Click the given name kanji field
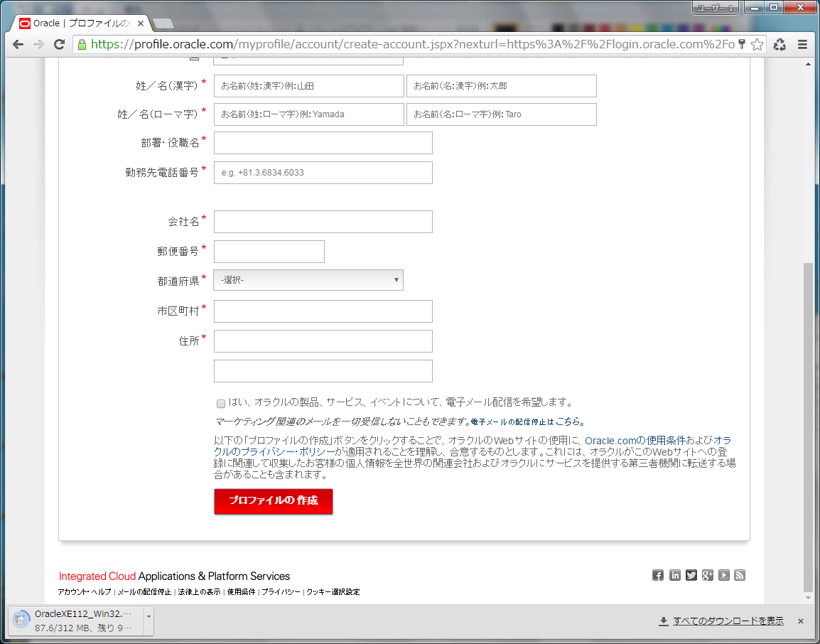Viewport: 820px width, 644px height. coord(502,86)
